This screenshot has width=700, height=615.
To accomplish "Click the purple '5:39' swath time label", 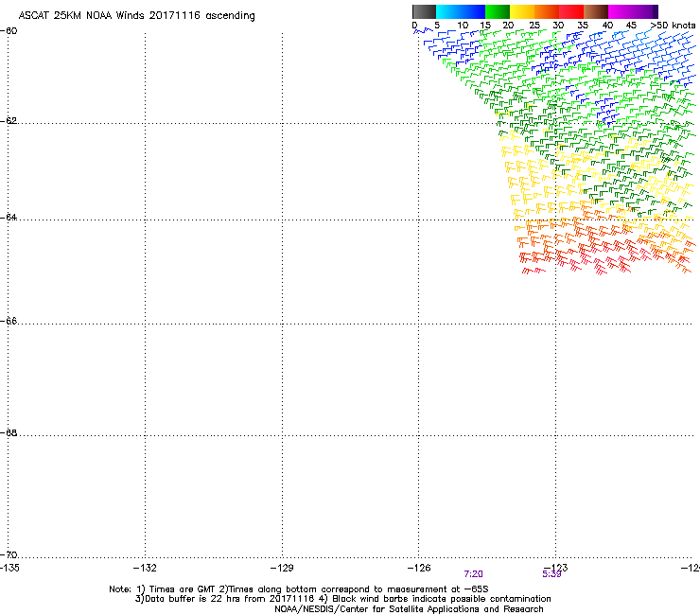I will point(551,574).
